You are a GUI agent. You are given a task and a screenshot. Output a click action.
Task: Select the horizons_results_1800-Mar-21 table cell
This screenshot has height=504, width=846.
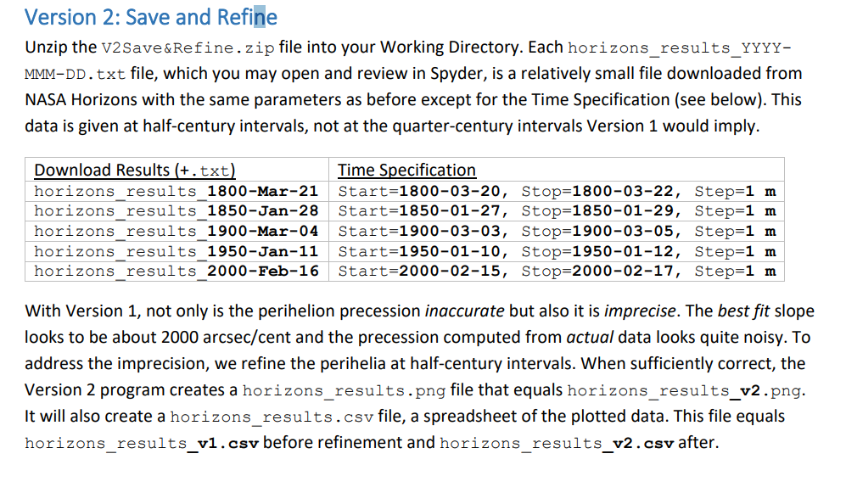(176, 191)
